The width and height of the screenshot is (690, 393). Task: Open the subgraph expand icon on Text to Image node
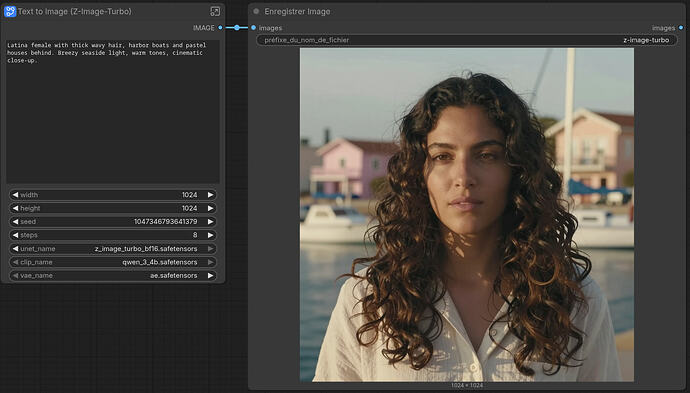[215, 11]
